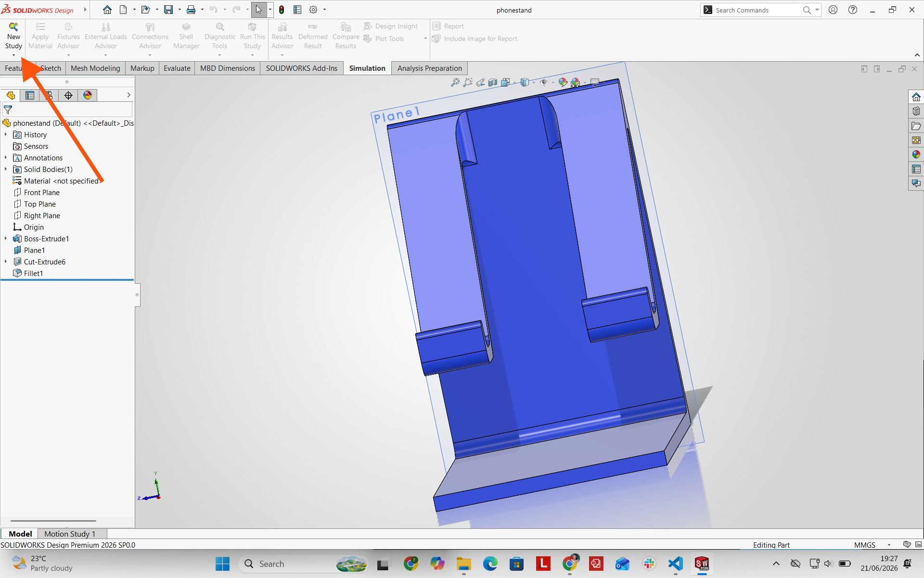This screenshot has height=578, width=924.
Task: Click the Edit Appearance icon in view toolbar
Action: pos(563,82)
